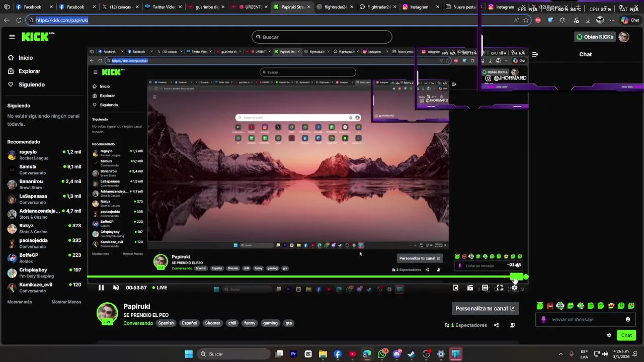The image size is (644, 362).
Task: Open rageylo's recommended channel
Action: 44,155
